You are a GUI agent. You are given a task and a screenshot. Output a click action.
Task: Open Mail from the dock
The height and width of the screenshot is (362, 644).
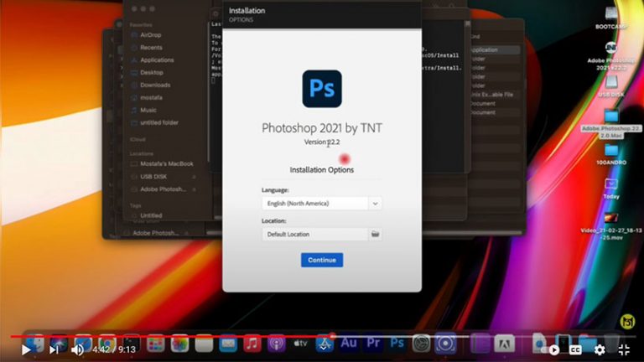click(228, 344)
